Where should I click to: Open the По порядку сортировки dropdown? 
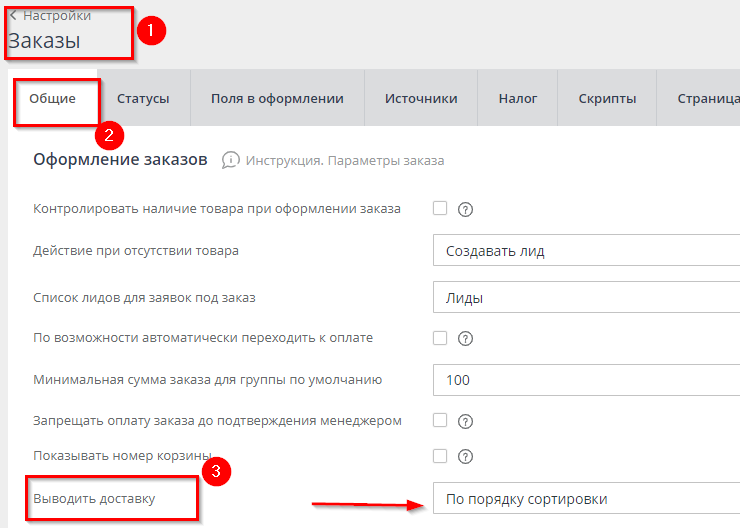[x=586, y=499]
